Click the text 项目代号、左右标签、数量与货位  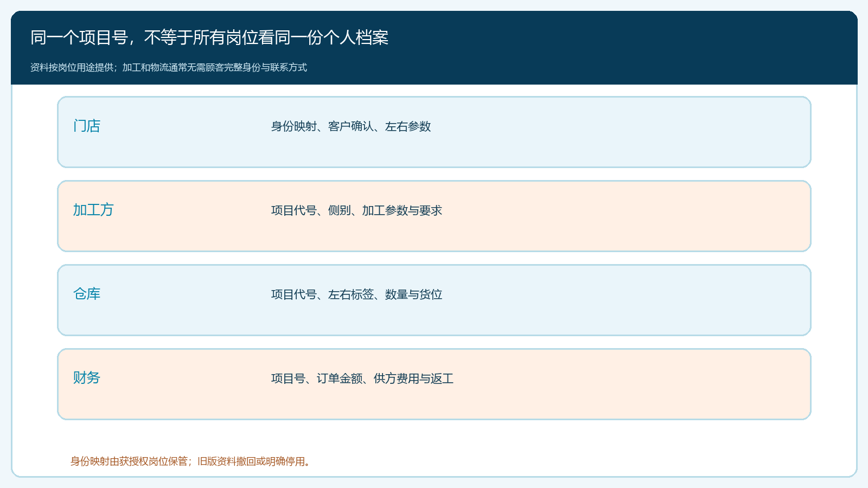[x=357, y=294]
